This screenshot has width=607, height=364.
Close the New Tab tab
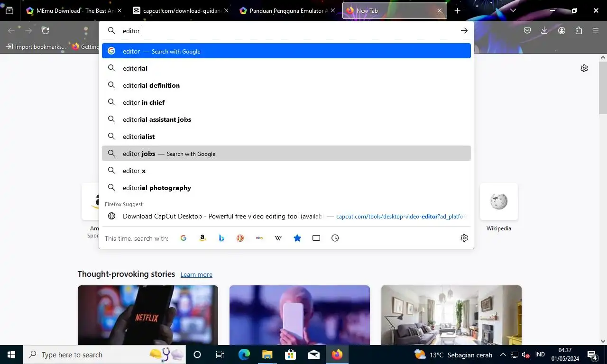tap(440, 10)
